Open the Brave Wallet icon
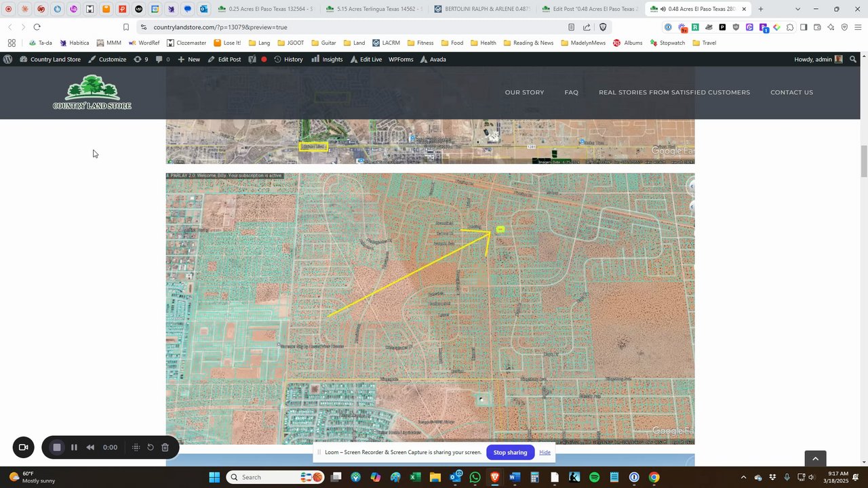Image resolution: width=868 pixels, height=488 pixels. click(x=817, y=27)
